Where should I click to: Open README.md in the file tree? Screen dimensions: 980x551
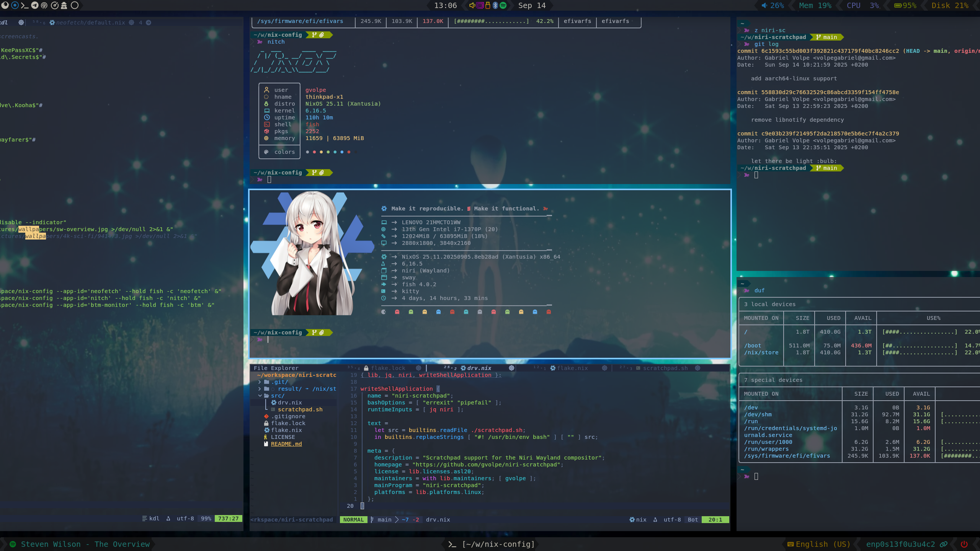click(286, 444)
